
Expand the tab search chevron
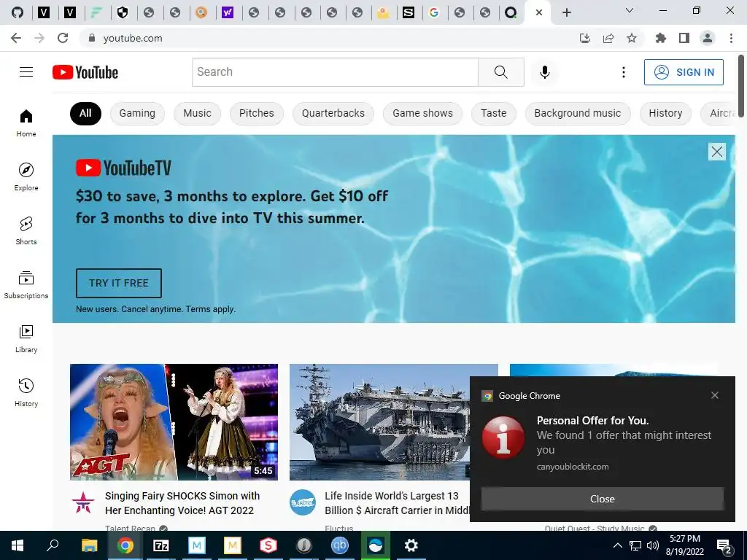[x=630, y=10]
